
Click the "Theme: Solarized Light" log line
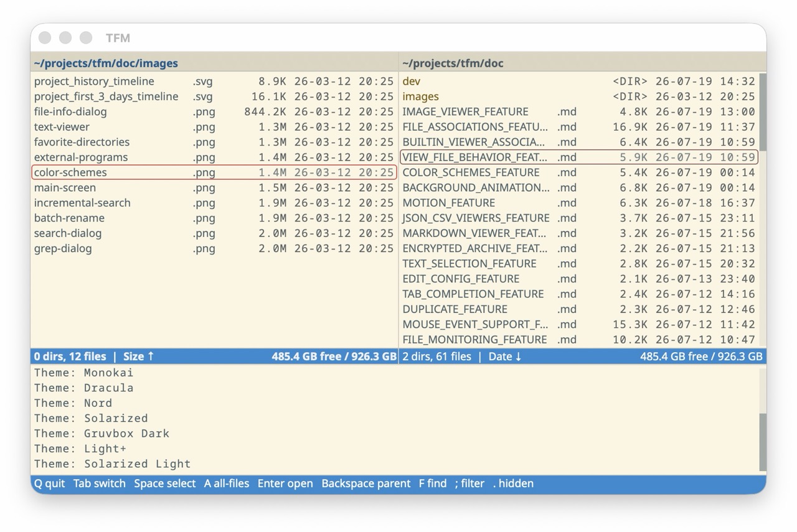point(113,464)
